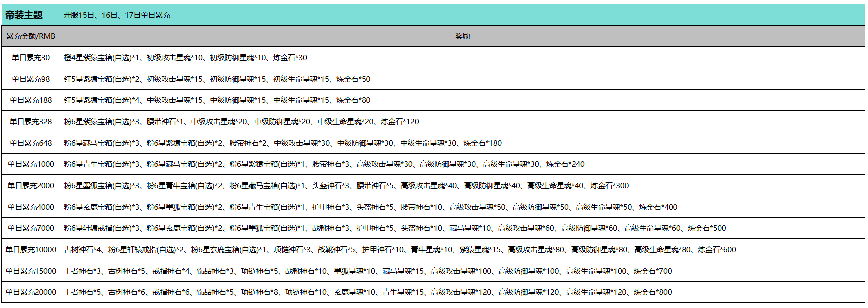The height and width of the screenshot is (308, 868).
Task: Click the rewards text beginning 王者神石*3
Action: tap(368, 271)
